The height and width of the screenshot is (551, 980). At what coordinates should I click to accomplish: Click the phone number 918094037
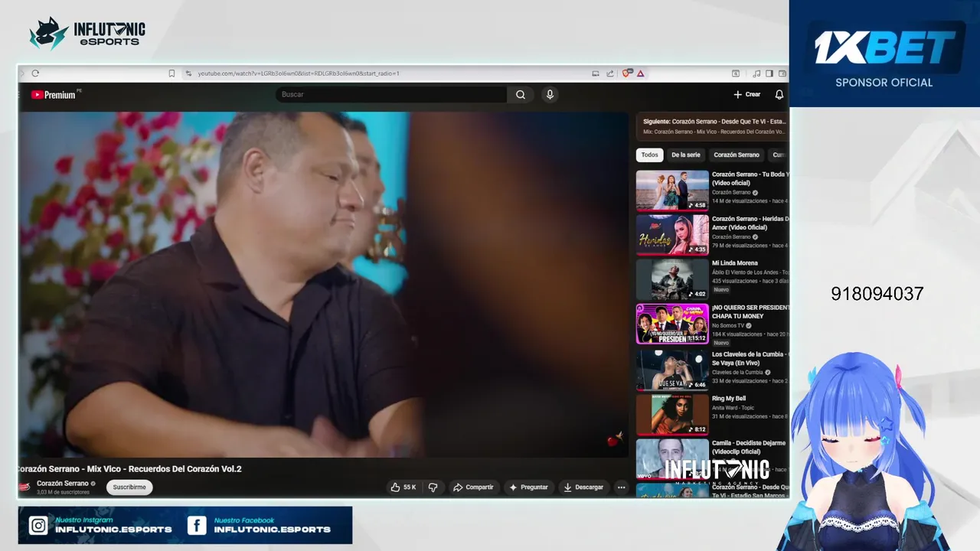click(877, 294)
